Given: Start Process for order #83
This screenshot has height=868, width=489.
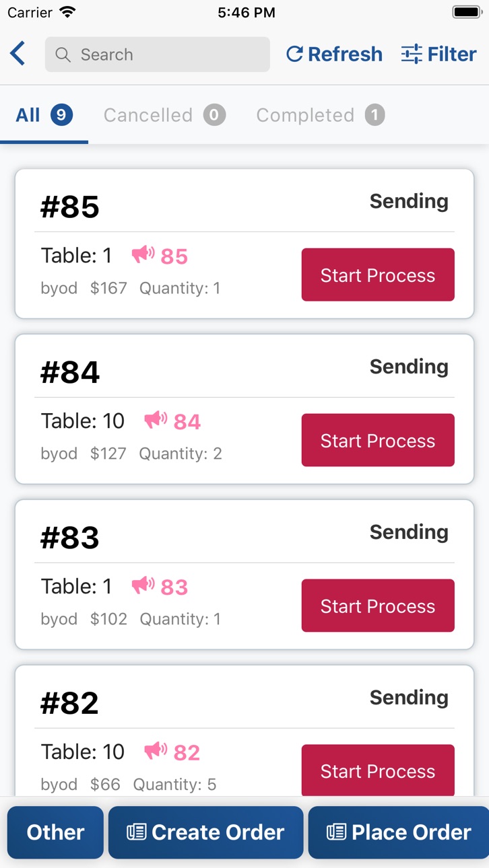Looking at the screenshot, I should [378, 606].
